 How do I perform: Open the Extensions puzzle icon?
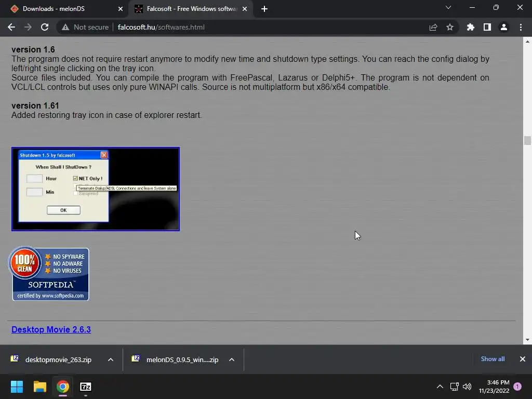coord(470,27)
